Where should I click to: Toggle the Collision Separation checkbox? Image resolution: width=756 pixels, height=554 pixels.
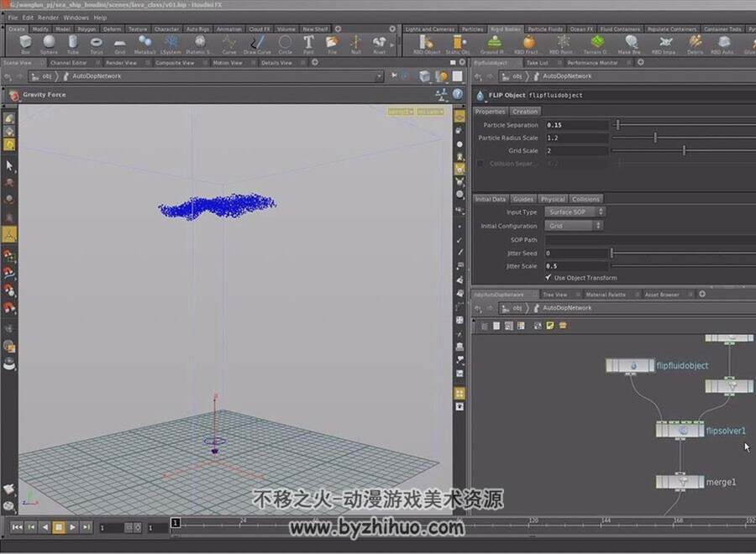click(480, 164)
